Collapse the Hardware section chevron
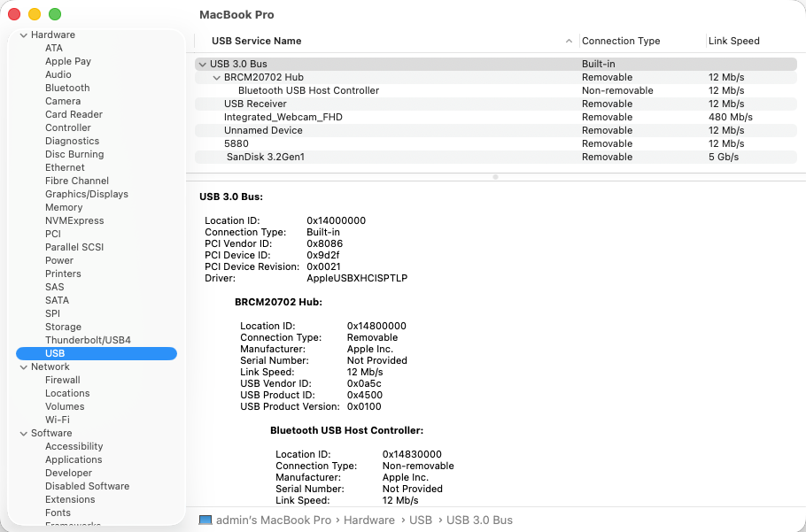Screen dimensions: 806x532 click(x=24, y=35)
